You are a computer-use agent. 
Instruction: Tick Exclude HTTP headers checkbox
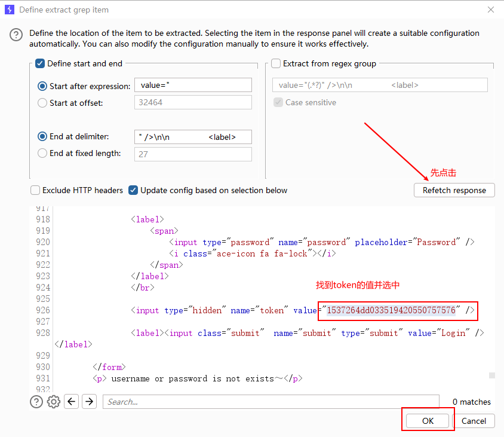(35, 190)
